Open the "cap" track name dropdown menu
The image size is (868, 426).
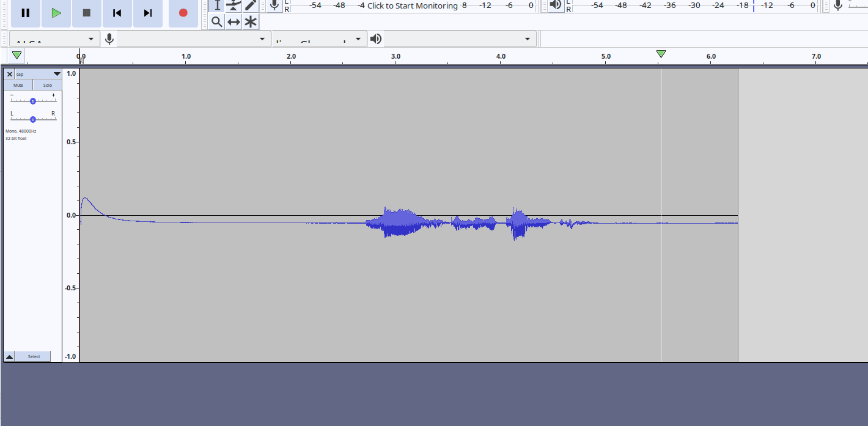(x=39, y=74)
